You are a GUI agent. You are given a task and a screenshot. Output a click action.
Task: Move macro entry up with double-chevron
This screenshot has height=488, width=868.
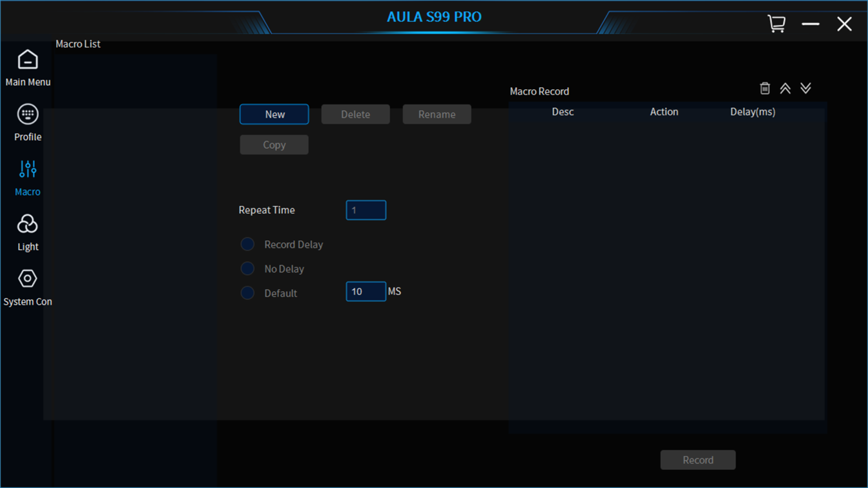[785, 88]
